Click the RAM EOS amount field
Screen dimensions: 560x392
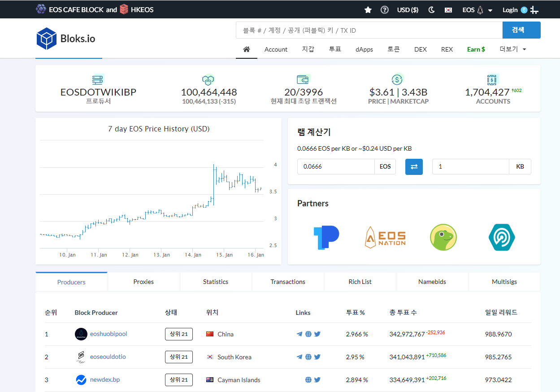pos(336,166)
